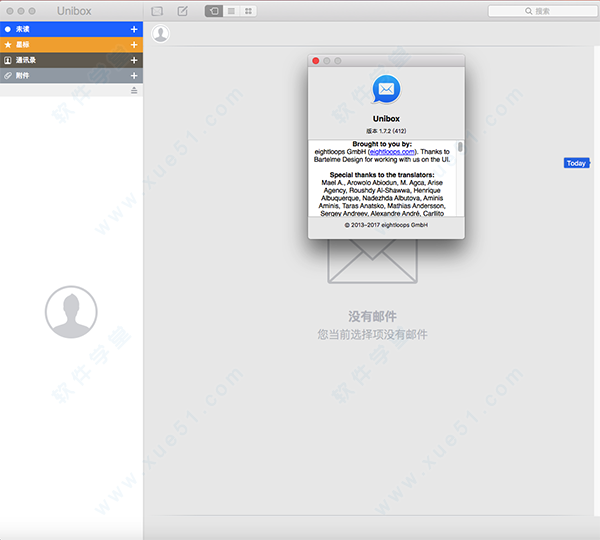Select the 未读 unread sidebar row
Image resolution: width=600 pixels, height=540 pixels.
pos(71,29)
